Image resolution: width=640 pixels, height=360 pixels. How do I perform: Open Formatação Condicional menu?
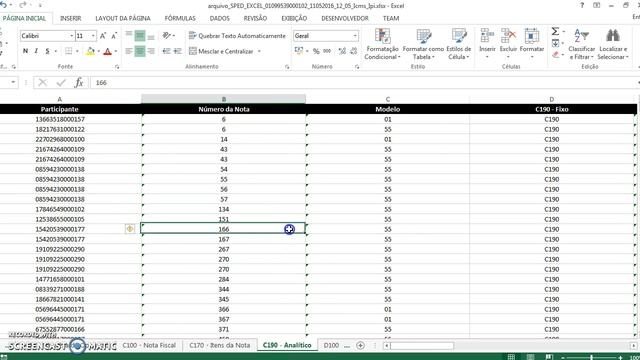click(382, 44)
